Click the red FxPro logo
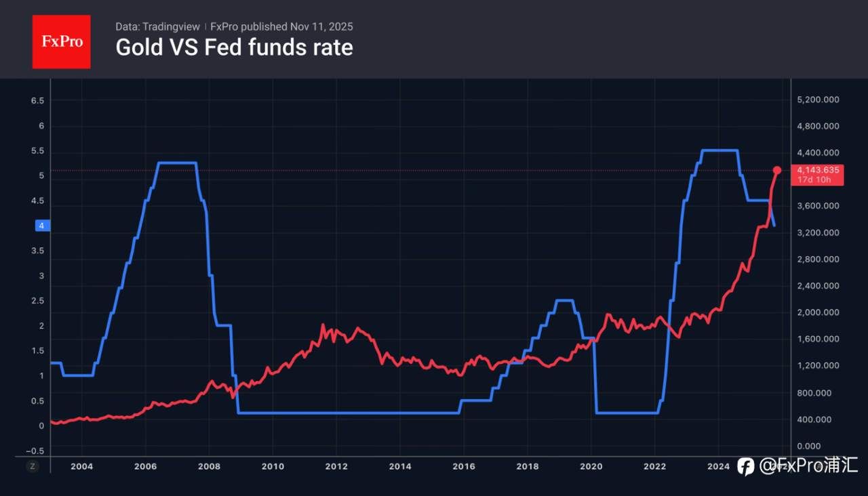 click(61, 41)
